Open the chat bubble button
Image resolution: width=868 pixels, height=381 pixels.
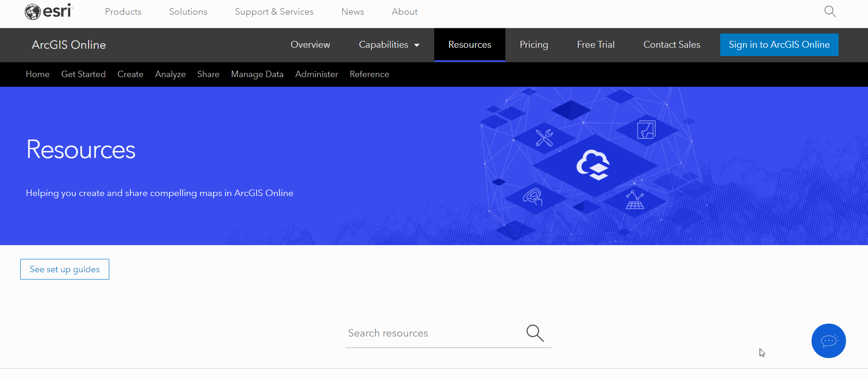[x=829, y=341]
